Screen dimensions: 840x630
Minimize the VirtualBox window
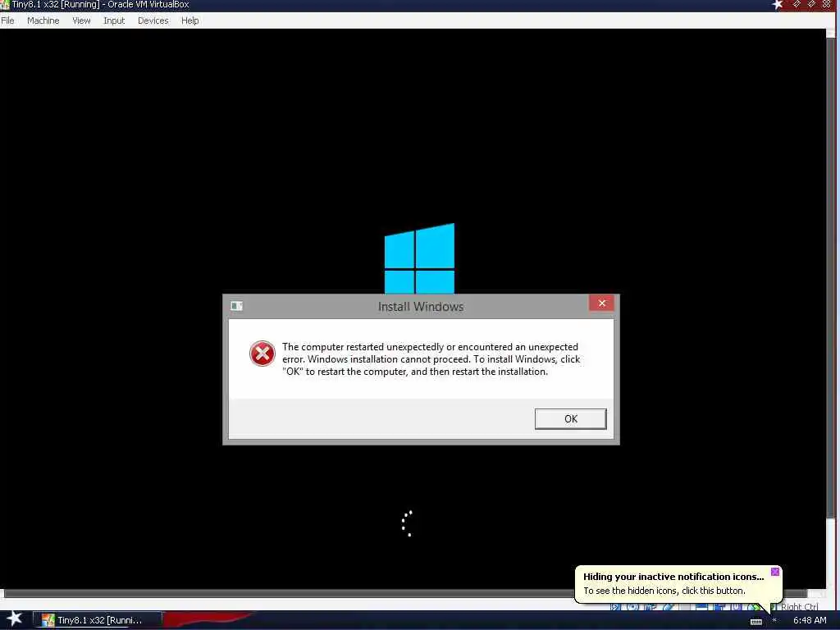click(797, 4)
